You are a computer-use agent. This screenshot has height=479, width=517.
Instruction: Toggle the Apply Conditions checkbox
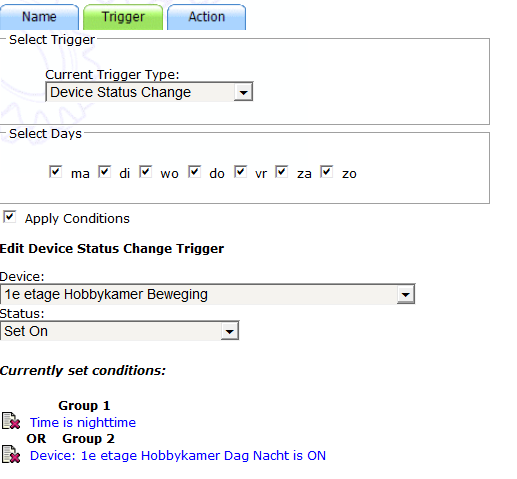pyautogui.click(x=10, y=217)
